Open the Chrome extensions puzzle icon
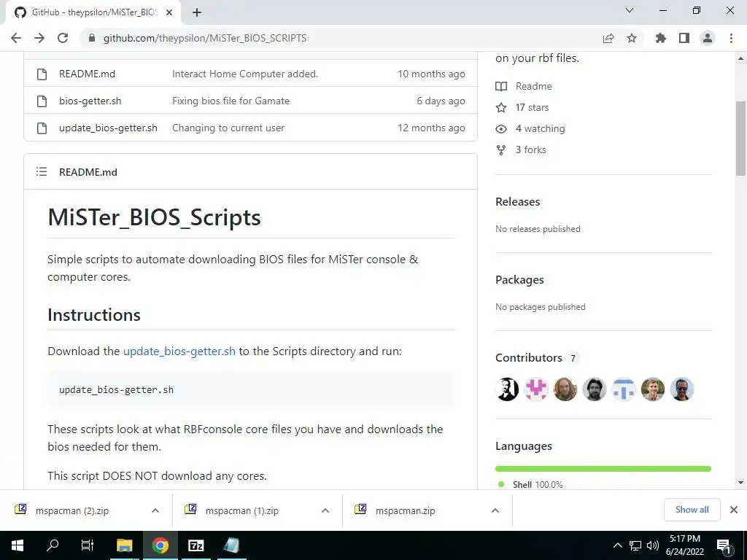 point(661,38)
